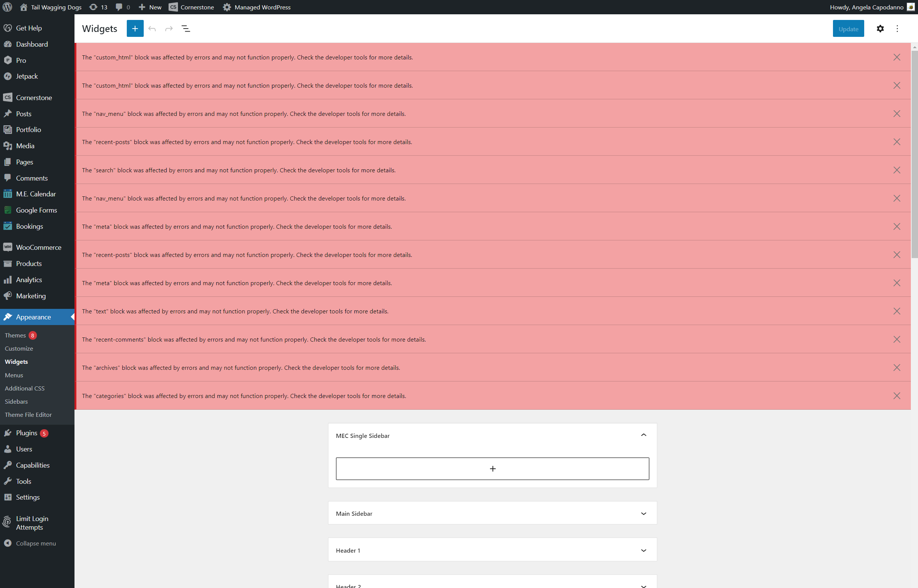
Task: Open the Plugins menu
Action: (x=26, y=433)
